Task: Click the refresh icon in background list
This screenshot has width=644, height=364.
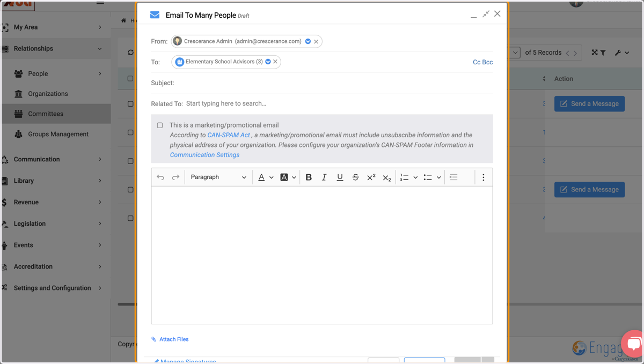Action: pyautogui.click(x=131, y=53)
